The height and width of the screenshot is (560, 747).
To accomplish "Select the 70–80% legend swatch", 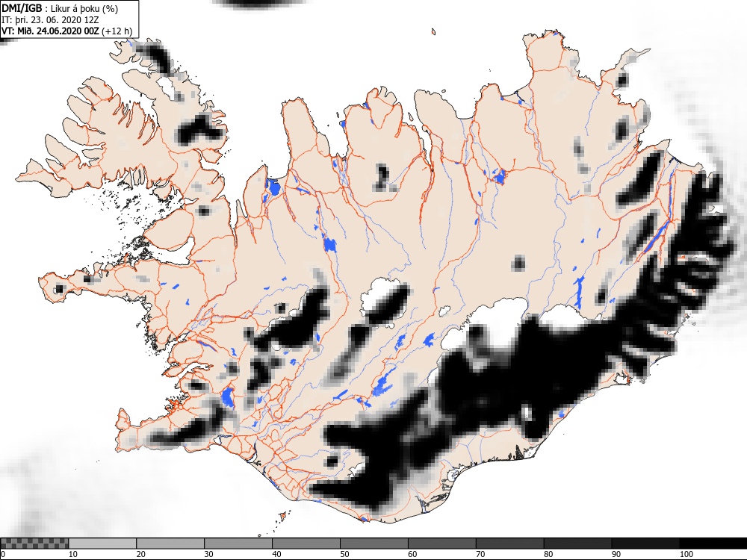I will (509, 544).
